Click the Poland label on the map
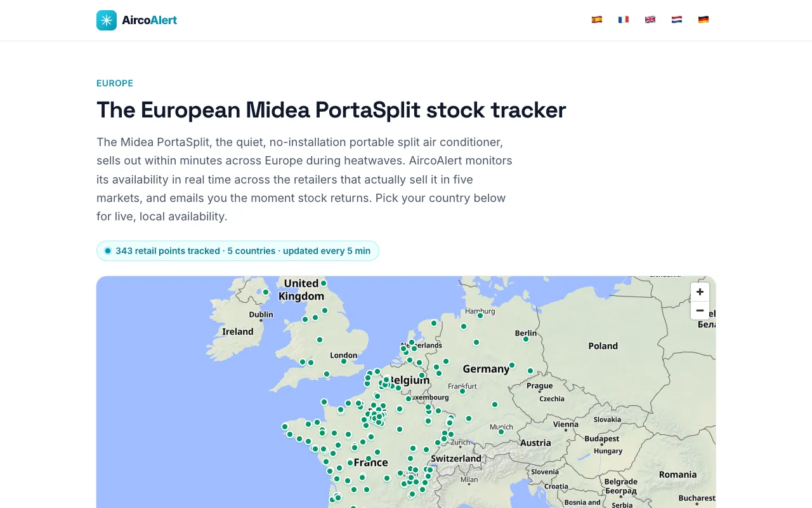812x508 pixels. point(603,346)
